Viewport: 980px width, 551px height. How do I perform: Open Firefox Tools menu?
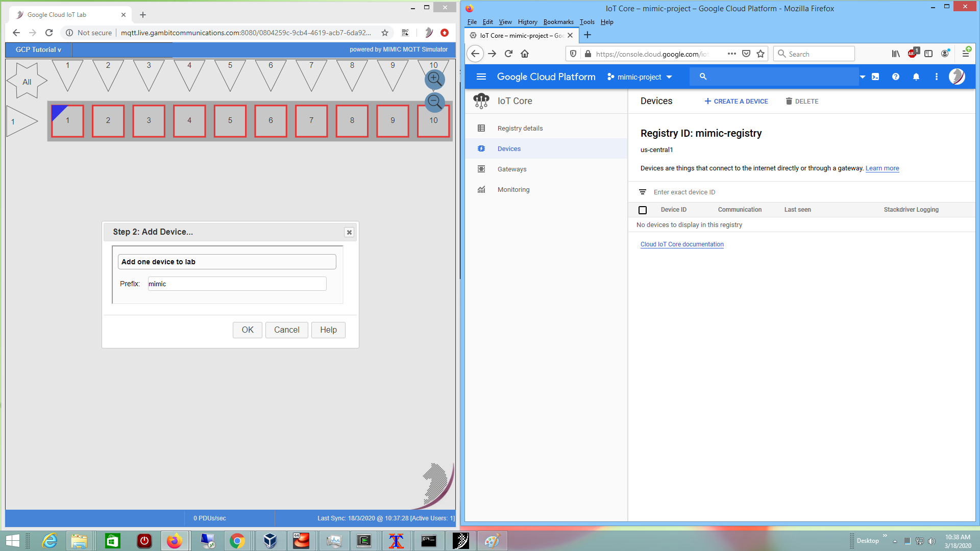point(587,22)
